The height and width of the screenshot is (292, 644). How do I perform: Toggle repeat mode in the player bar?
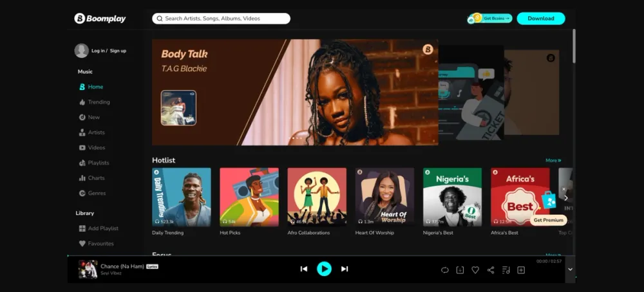[445, 270]
